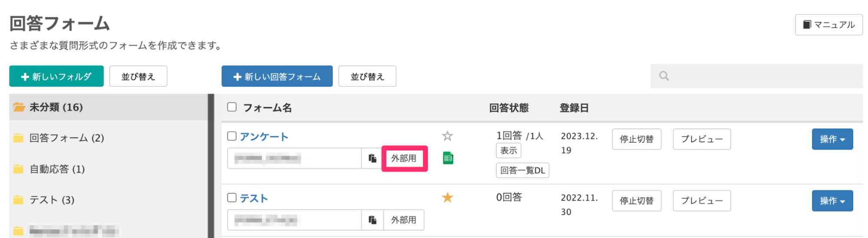Click 新しい回答フォーム button
The width and height of the screenshot is (868, 238).
[x=277, y=76]
